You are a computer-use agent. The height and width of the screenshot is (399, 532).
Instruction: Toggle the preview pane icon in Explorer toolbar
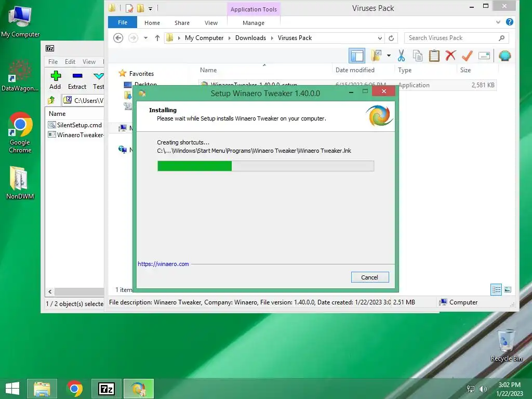pos(357,56)
